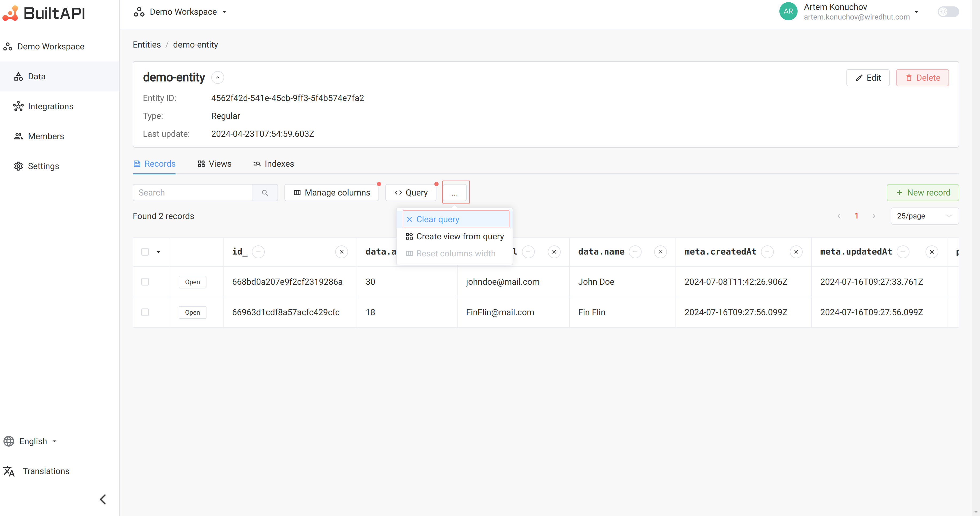Open the English language dropdown
This screenshot has width=980, height=516.
tap(30, 441)
